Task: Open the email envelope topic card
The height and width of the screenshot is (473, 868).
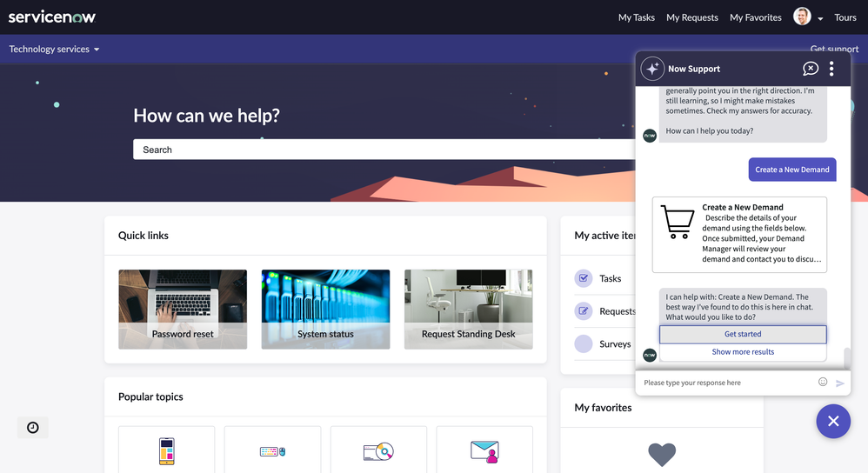Action: [x=484, y=450]
